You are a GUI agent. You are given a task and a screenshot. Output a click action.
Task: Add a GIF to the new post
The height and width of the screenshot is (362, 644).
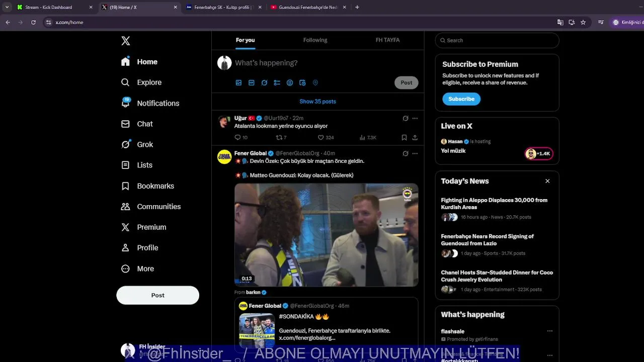tap(251, 83)
